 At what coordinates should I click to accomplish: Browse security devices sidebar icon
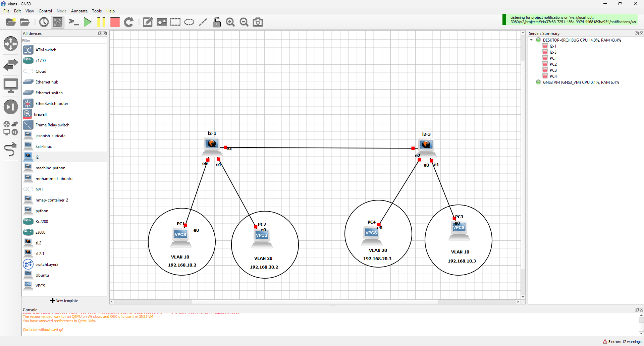(11, 107)
